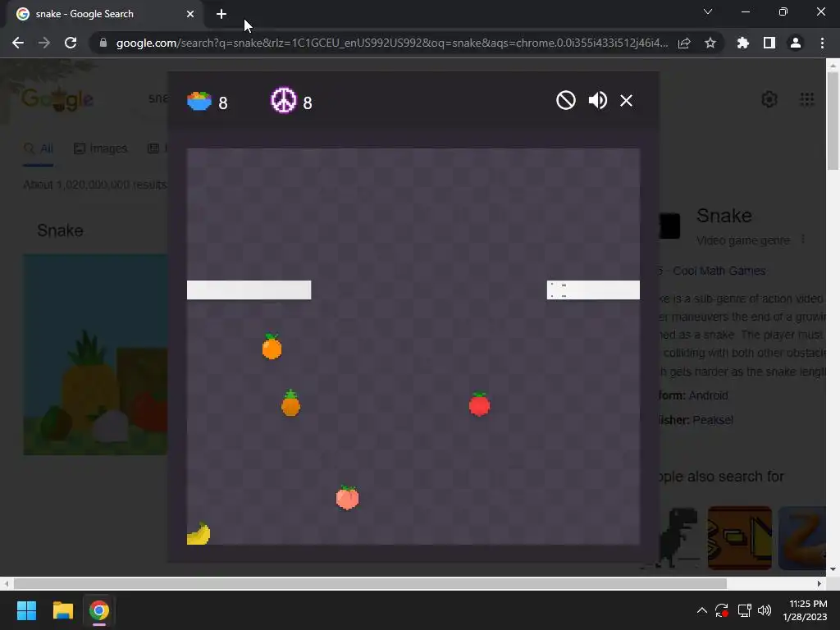Screen dimensions: 840x630
Task: Click the banana in the bottom corner
Action: point(199,533)
